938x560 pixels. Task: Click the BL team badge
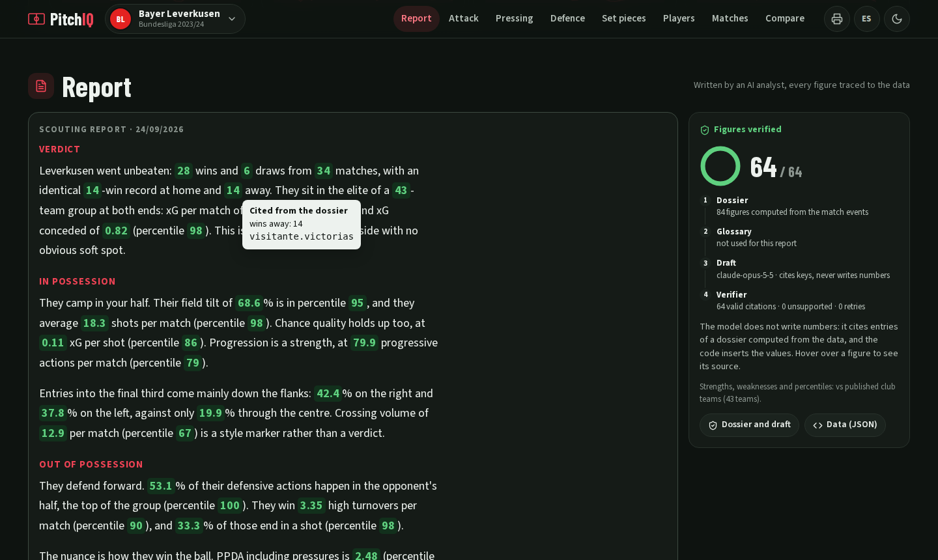click(121, 19)
